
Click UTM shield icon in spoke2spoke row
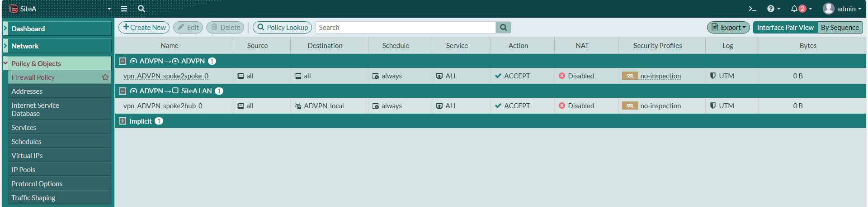[713, 76]
